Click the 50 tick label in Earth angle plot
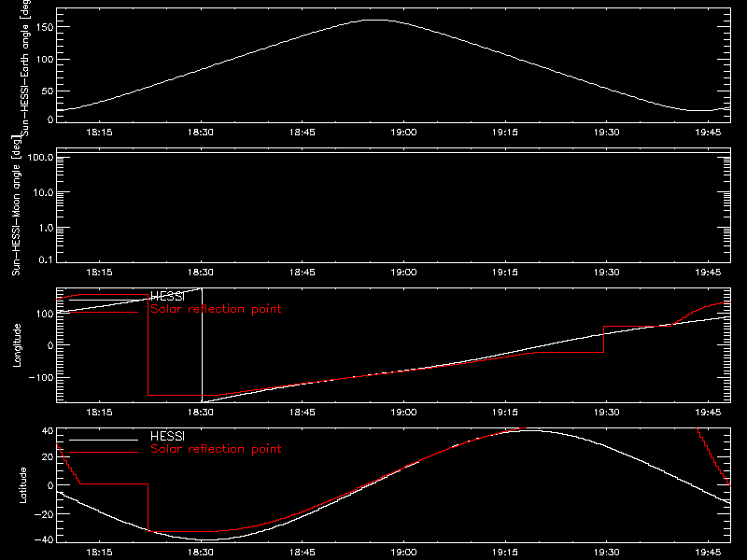The height and width of the screenshot is (560, 747). pos(48,91)
